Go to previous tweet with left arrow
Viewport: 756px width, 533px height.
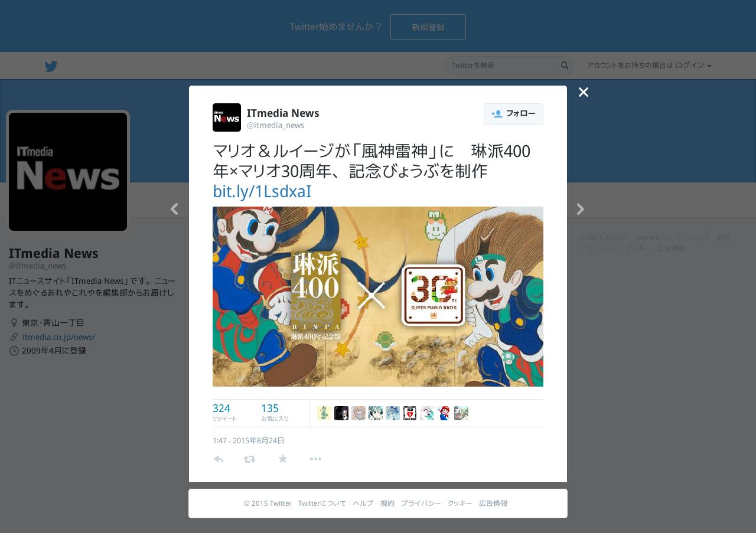pyautogui.click(x=174, y=209)
